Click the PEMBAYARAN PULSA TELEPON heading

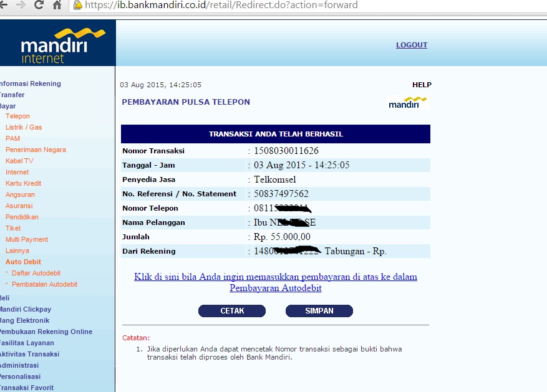(186, 102)
